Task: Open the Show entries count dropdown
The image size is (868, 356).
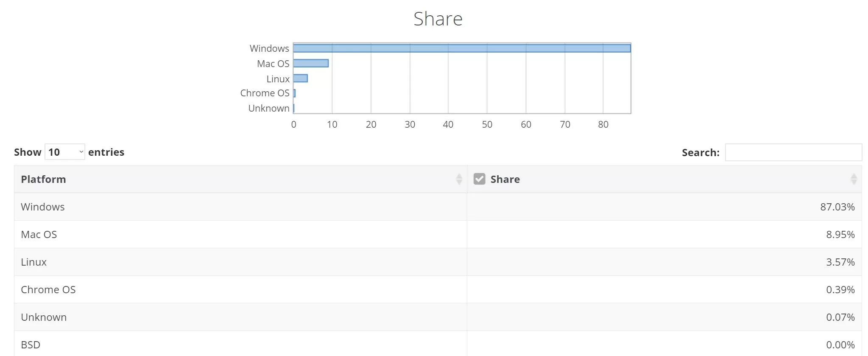Action: point(64,152)
